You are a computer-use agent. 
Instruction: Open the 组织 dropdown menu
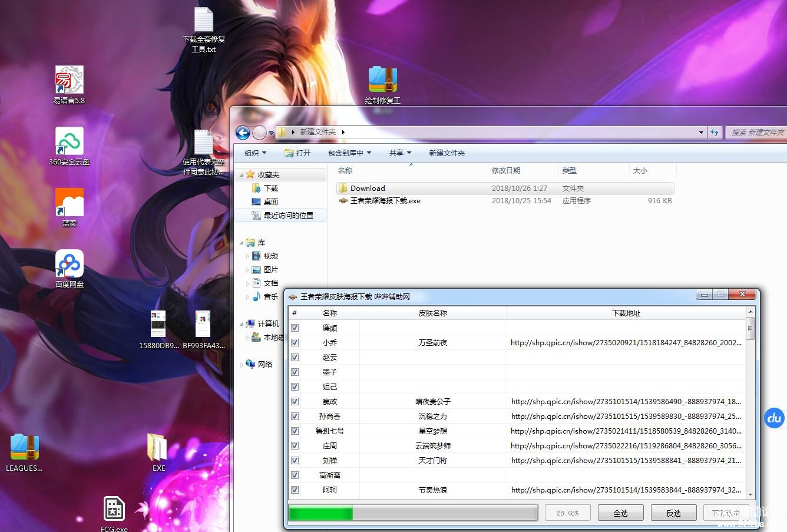[x=255, y=153]
